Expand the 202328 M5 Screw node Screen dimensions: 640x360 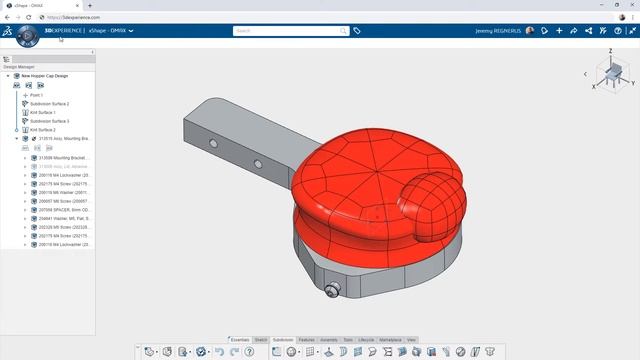25,227
